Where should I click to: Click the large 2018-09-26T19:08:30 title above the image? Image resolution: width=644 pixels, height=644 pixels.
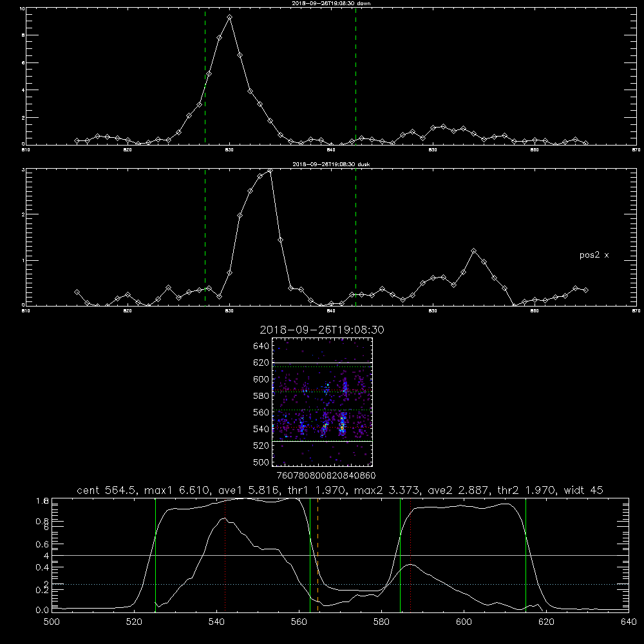(322, 330)
